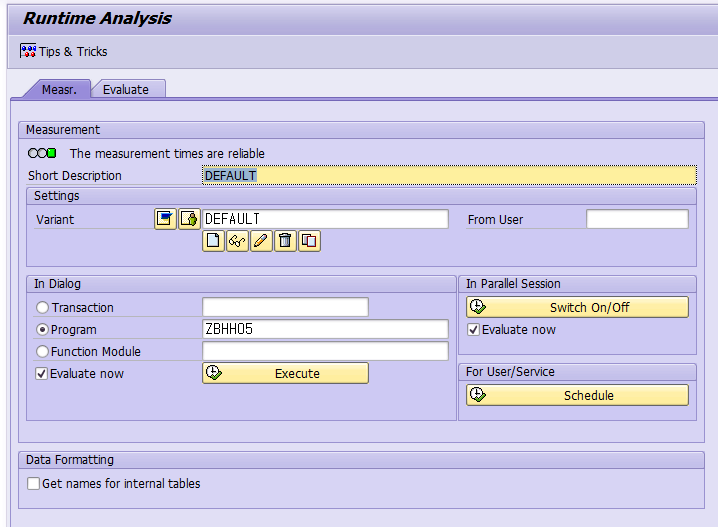Image resolution: width=718 pixels, height=527 pixels.
Task: Open Tips & Tricks
Action: [64, 51]
